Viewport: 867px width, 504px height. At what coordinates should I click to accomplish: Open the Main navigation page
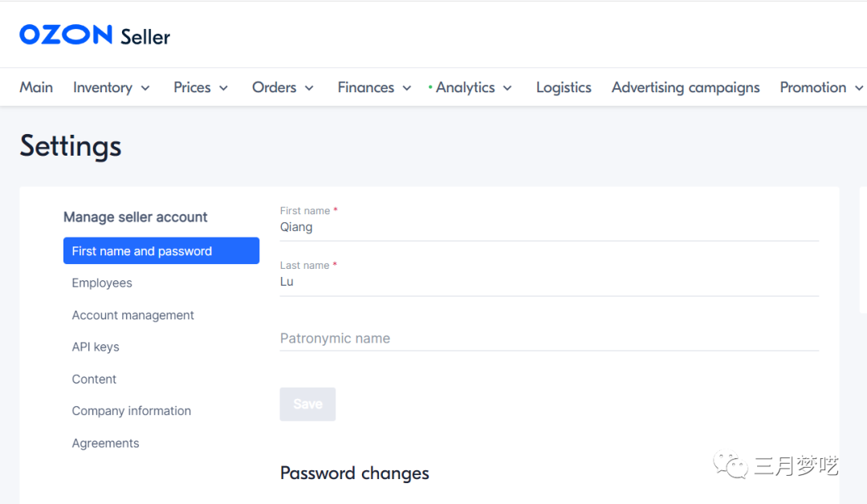[36, 87]
